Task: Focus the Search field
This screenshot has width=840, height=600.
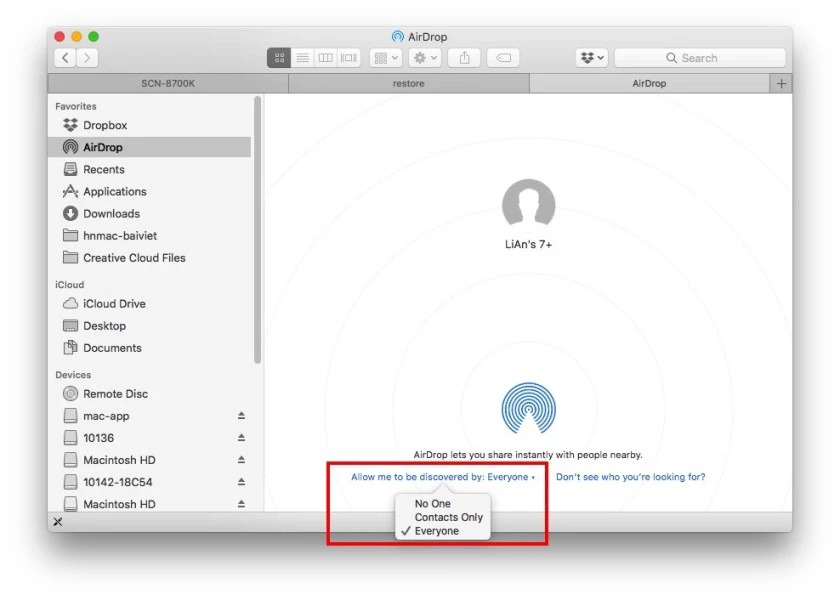Action: pyautogui.click(x=700, y=58)
